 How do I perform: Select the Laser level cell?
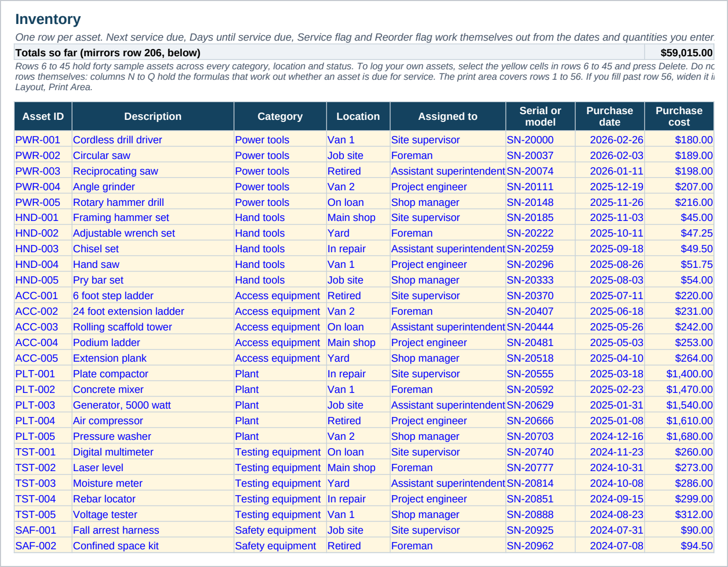[x=153, y=467]
